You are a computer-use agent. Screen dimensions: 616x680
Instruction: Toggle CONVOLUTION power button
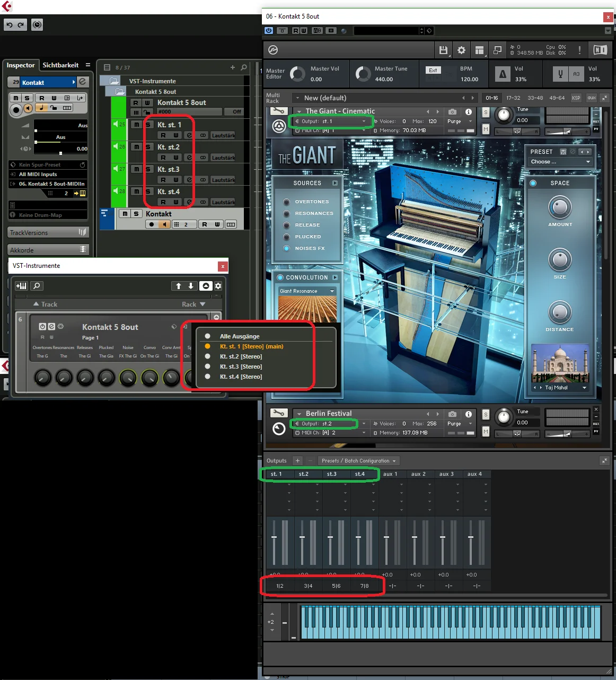[x=280, y=277]
